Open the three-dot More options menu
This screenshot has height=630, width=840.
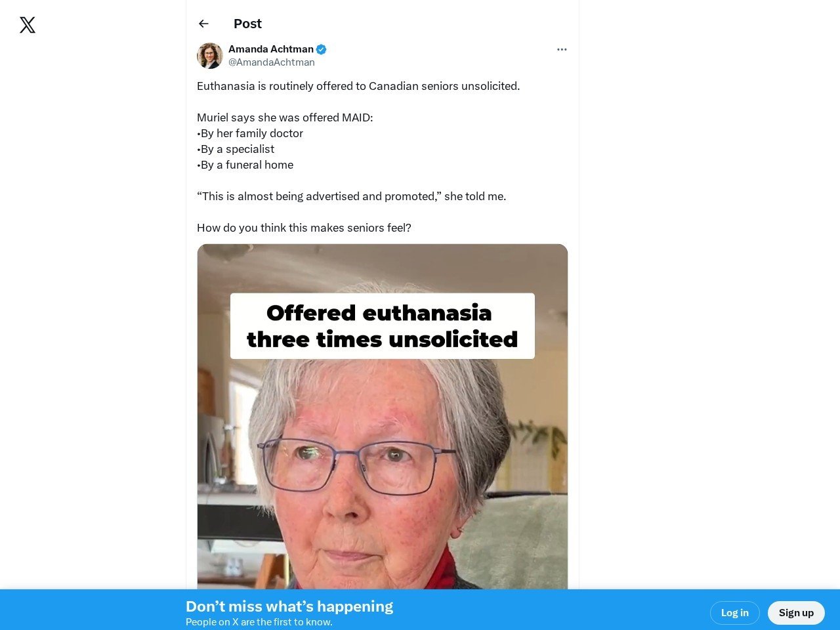point(562,49)
